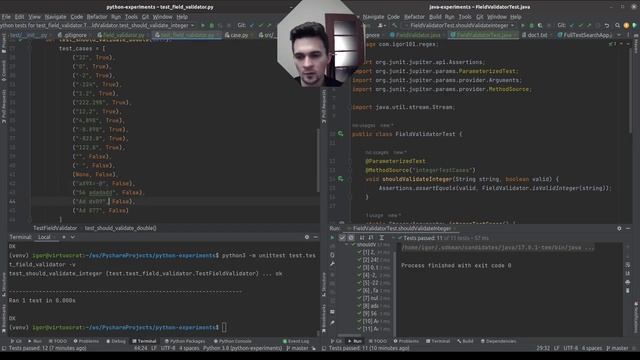
Task: Select the Local terminal tab
Action: pyautogui.click(x=44, y=237)
